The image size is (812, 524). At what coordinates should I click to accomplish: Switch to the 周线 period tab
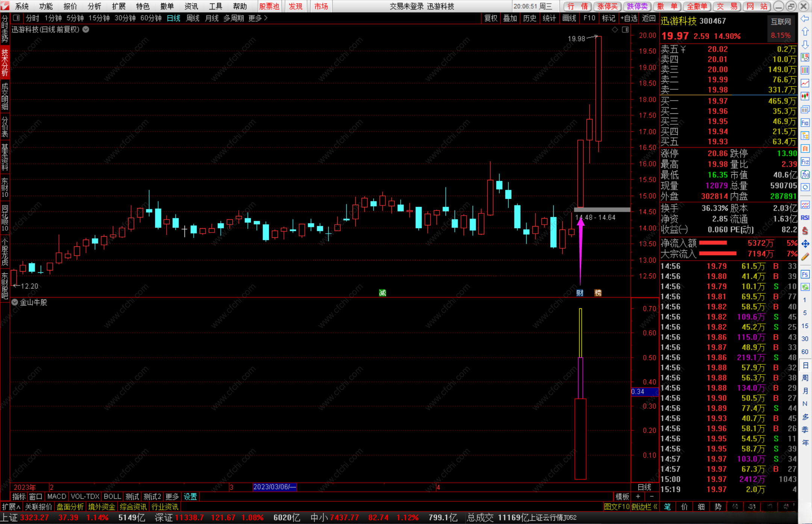(x=193, y=18)
